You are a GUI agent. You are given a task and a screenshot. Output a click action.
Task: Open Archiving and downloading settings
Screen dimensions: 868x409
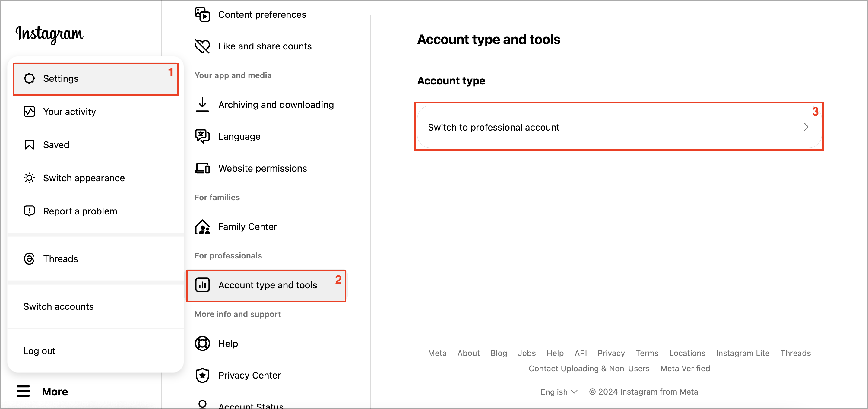click(266, 105)
